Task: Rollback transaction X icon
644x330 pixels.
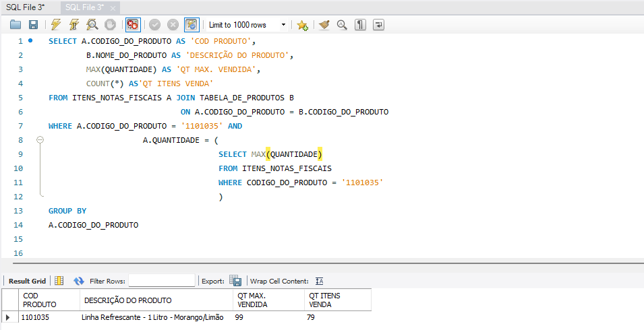Action: [173, 25]
